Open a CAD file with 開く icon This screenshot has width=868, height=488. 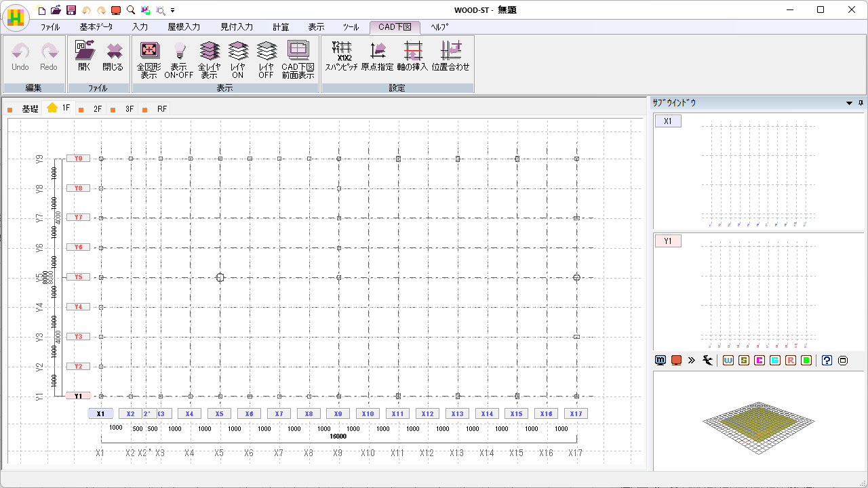pyautogui.click(x=84, y=58)
